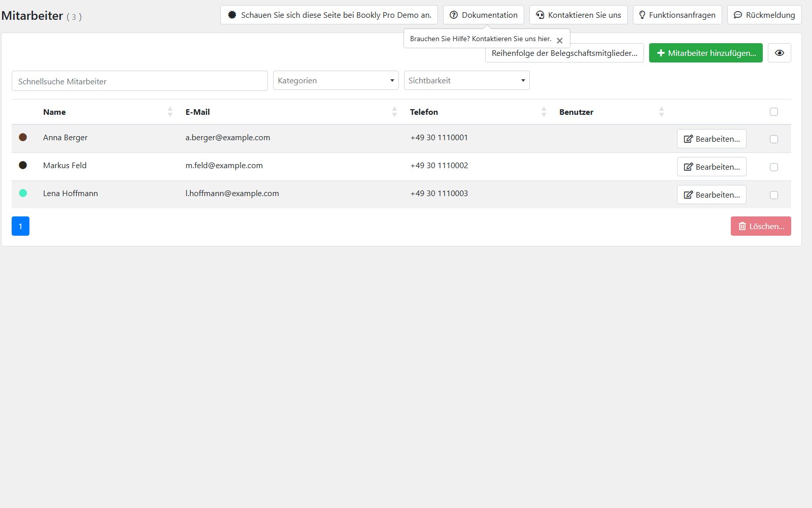This screenshot has width=812, height=508.
Task: Open Reihenfolge der Belegschaftsmitglieder dialog
Action: 564,53
